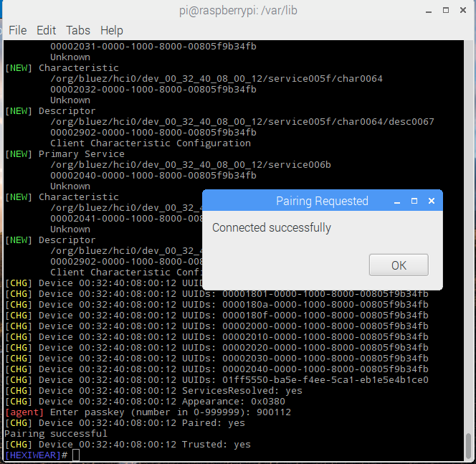Open the Help menu
The width and height of the screenshot is (476, 464).
[111, 30]
